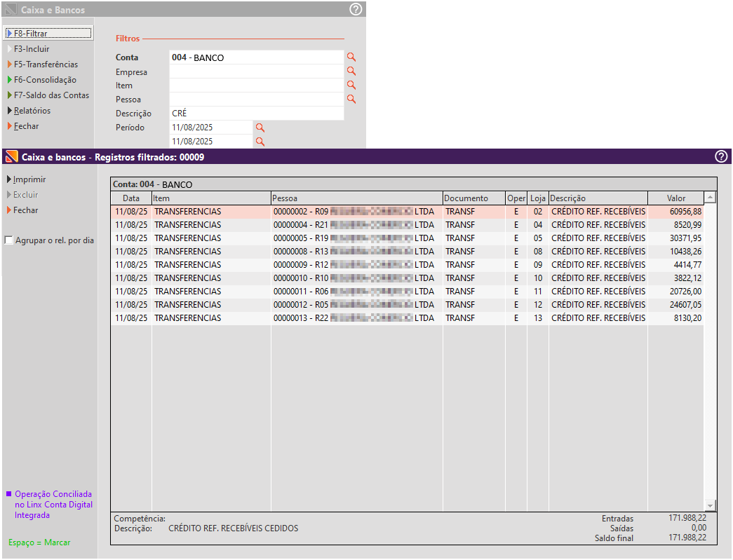Click Loja cell 05
The height and width of the screenshot is (560, 733).
point(537,238)
